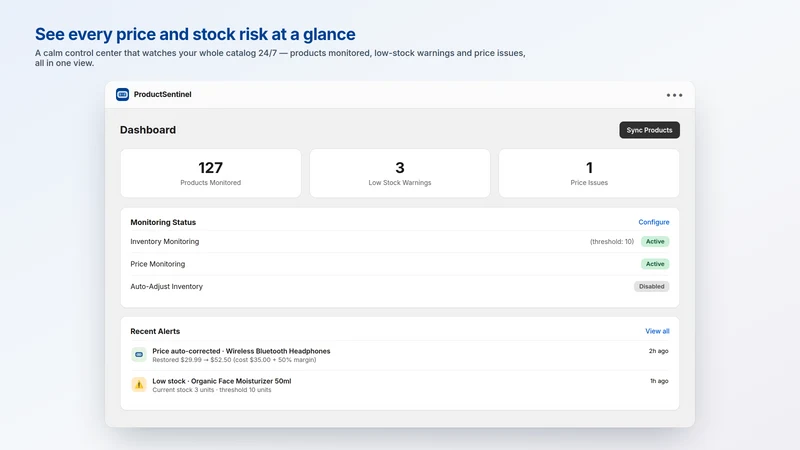The width and height of the screenshot is (800, 450).
Task: Click the (threshold: 10) text
Action: pyautogui.click(x=612, y=241)
